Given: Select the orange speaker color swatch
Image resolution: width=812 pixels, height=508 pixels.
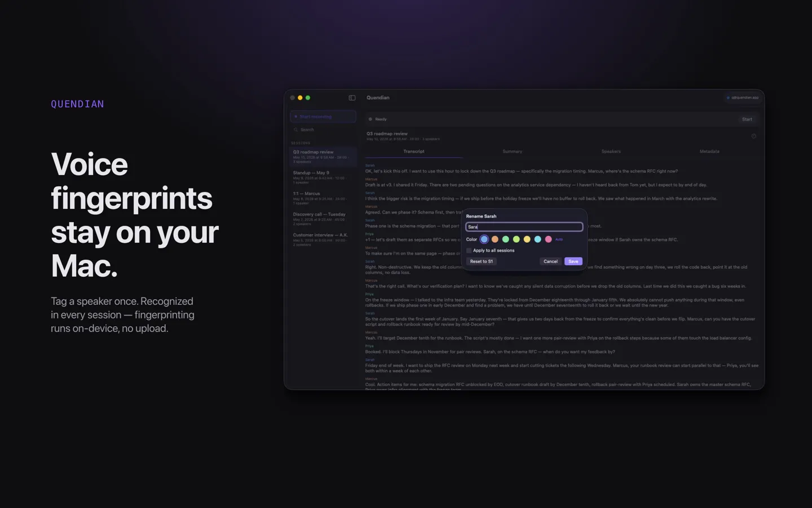Looking at the screenshot, I should tap(495, 239).
